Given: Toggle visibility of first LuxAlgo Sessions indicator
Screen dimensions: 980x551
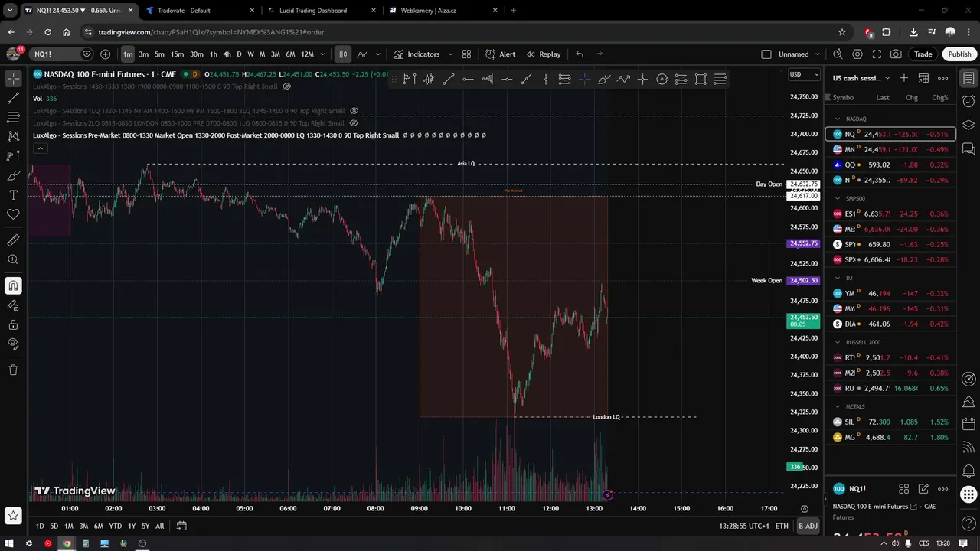Looking at the screenshot, I should tap(287, 86).
